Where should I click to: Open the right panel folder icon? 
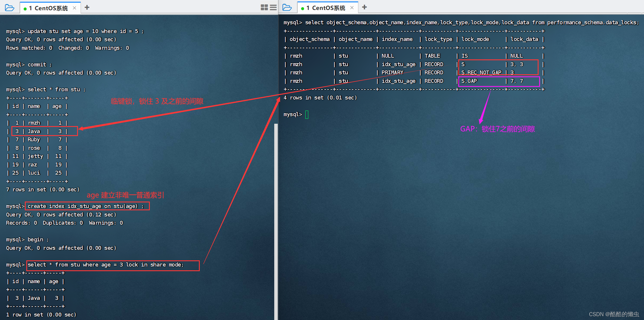(x=287, y=6)
